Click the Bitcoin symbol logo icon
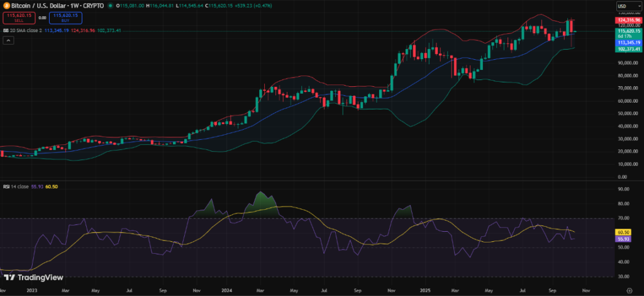This screenshot has height=296, width=644. (x=6, y=6)
